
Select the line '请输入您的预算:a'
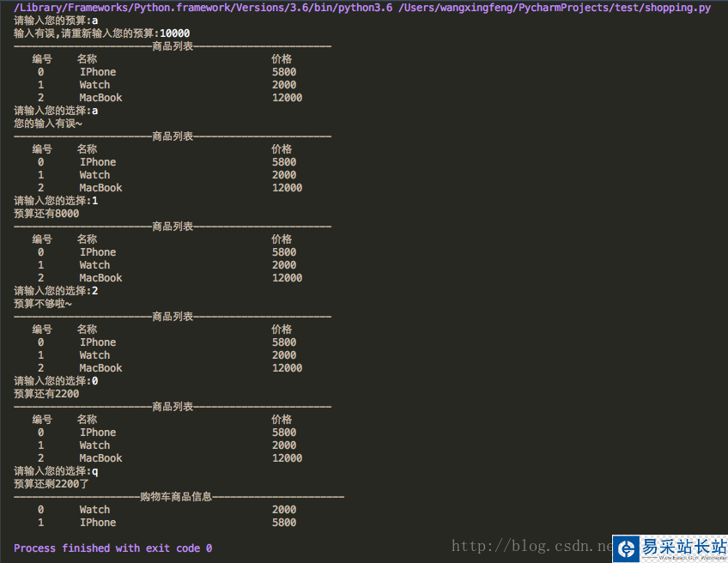[56, 21]
